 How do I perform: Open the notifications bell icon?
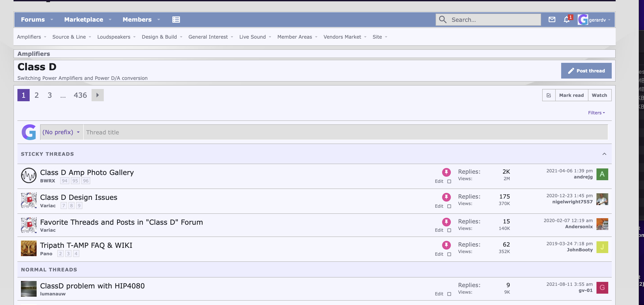[567, 19]
